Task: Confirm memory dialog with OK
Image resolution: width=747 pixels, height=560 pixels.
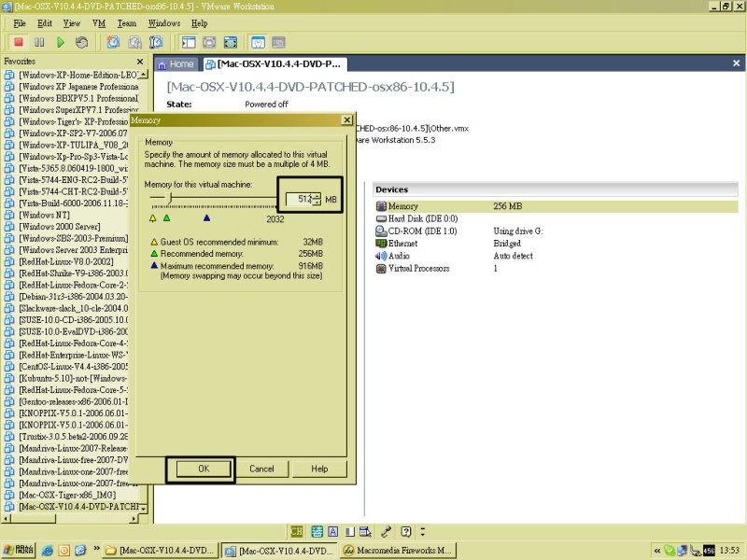Action: pos(204,469)
